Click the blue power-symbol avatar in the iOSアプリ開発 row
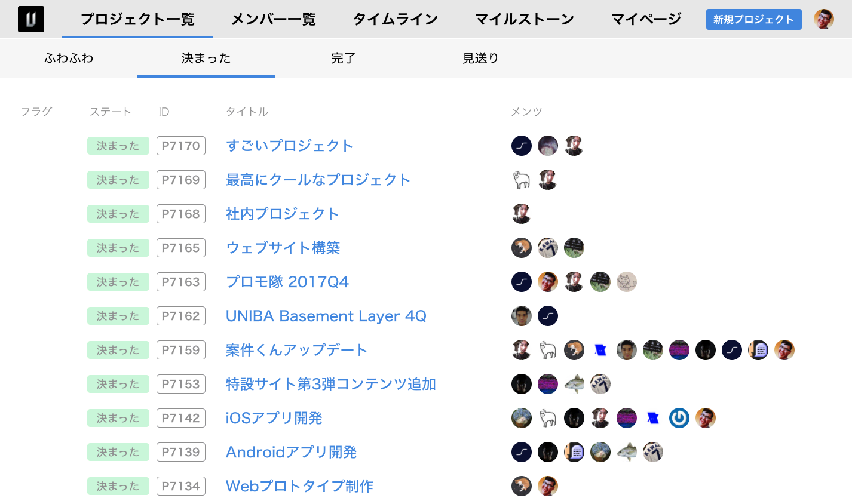The image size is (852, 504). [679, 418]
